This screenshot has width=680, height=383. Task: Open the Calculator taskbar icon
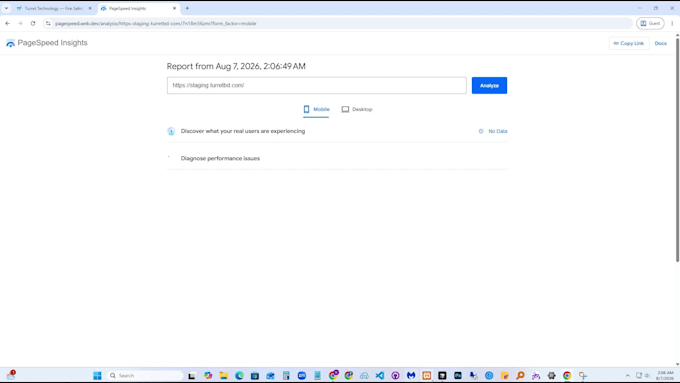pyautogui.click(x=286, y=376)
